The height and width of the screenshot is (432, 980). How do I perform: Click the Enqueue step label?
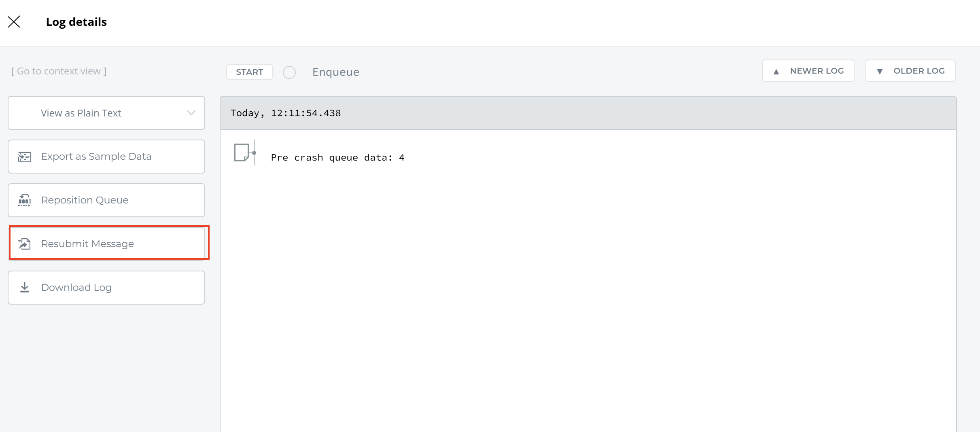335,72
